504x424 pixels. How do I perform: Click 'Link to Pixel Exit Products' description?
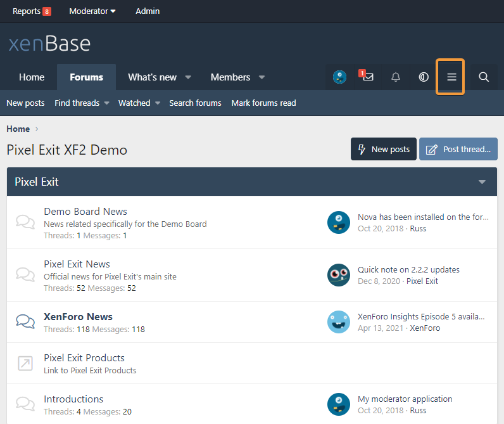(90, 371)
